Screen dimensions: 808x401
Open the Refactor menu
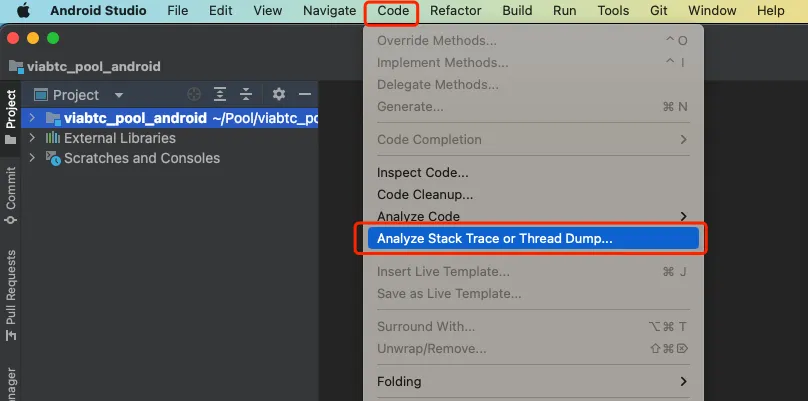[x=456, y=11]
